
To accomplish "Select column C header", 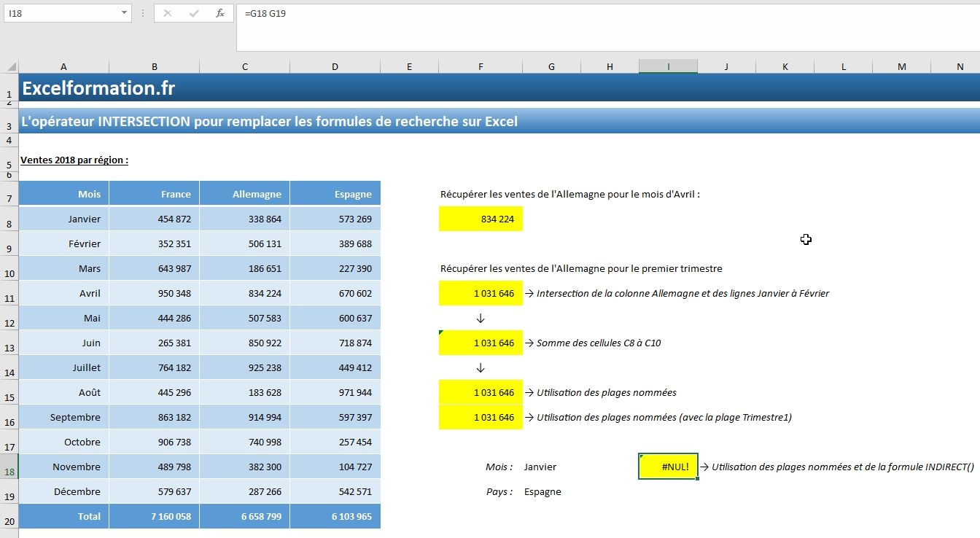I will (x=244, y=66).
